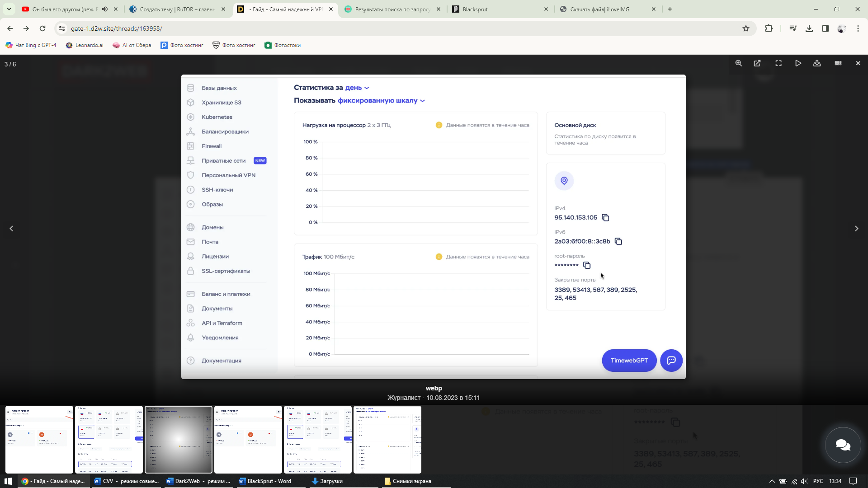This screenshot has width=868, height=488.
Task: Open Dark2Web Word document in taskbar
Action: click(198, 481)
